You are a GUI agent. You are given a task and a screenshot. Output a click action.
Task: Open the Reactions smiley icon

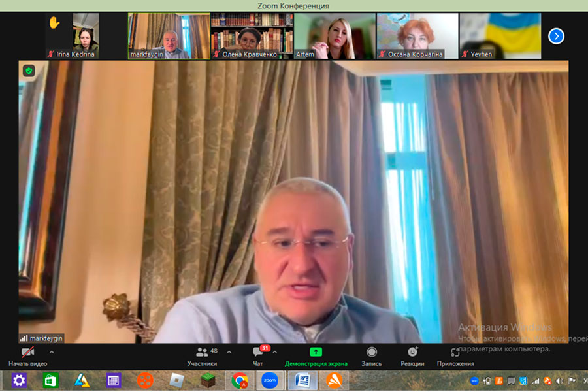click(x=412, y=352)
